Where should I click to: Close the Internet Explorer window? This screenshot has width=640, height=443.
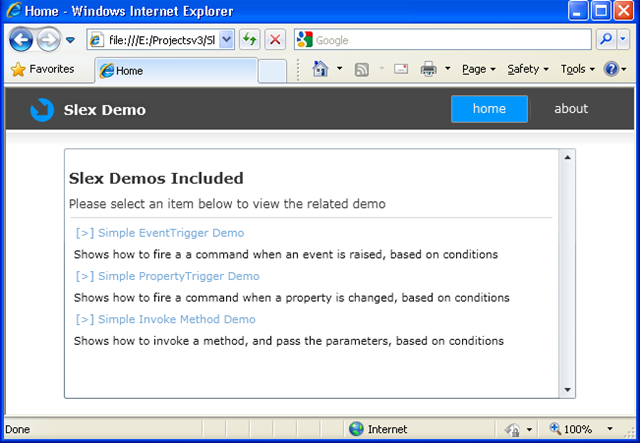(624, 11)
